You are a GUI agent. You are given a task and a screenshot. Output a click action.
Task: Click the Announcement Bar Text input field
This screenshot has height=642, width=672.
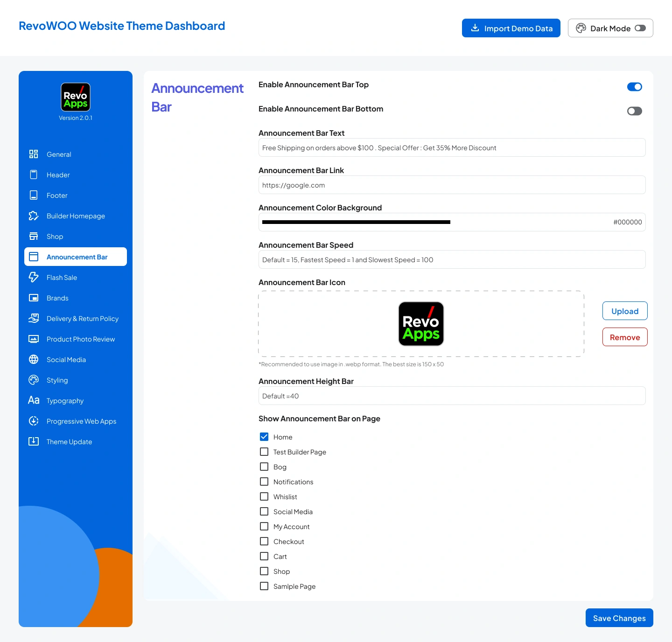452,147
